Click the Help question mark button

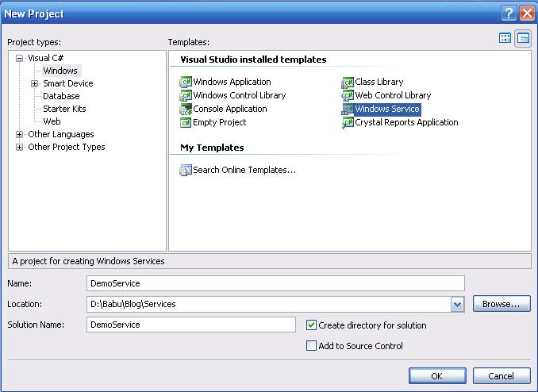pos(509,13)
